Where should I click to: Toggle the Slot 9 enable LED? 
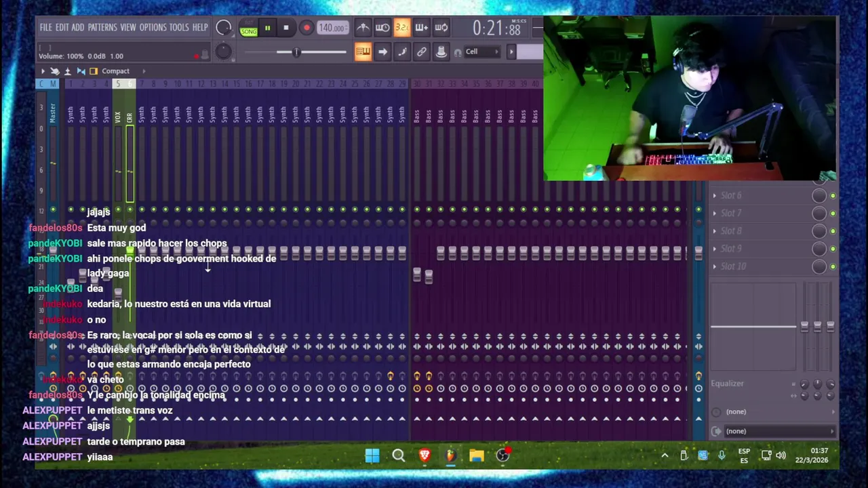coord(833,249)
